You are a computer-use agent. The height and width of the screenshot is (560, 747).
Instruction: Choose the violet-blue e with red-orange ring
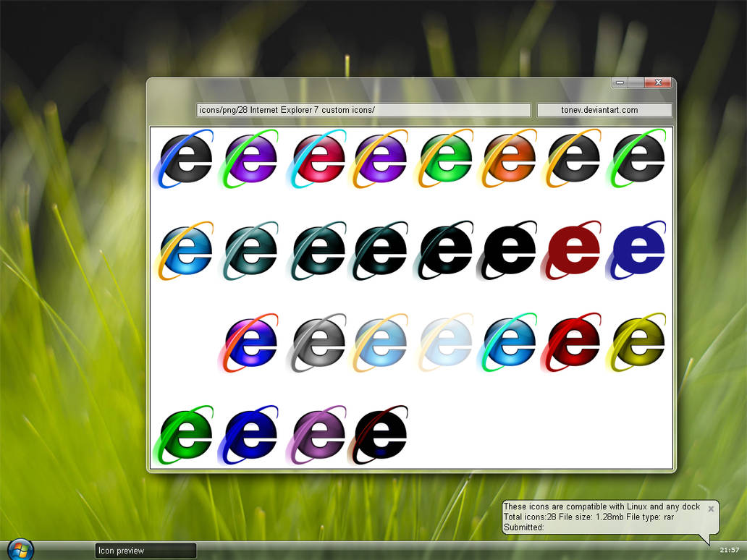(250, 343)
